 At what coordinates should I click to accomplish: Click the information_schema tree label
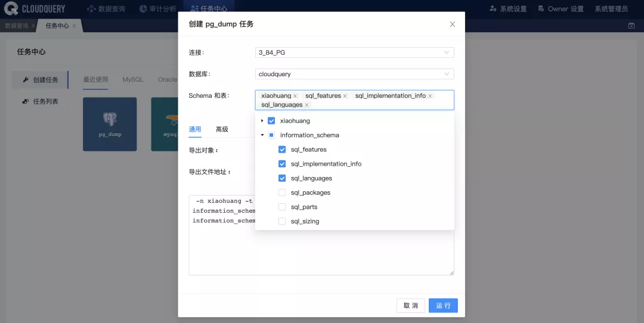point(309,135)
